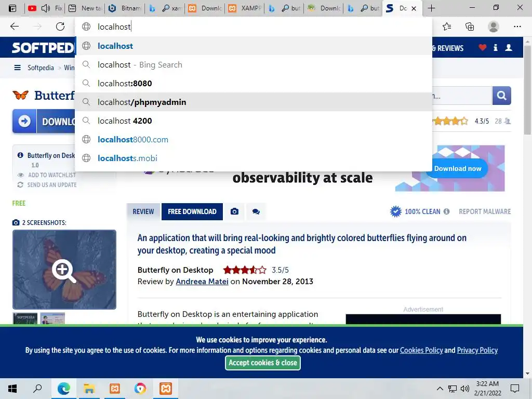Open tab actions menu icon
Viewport: 532px width, 399px height.
click(12, 8)
